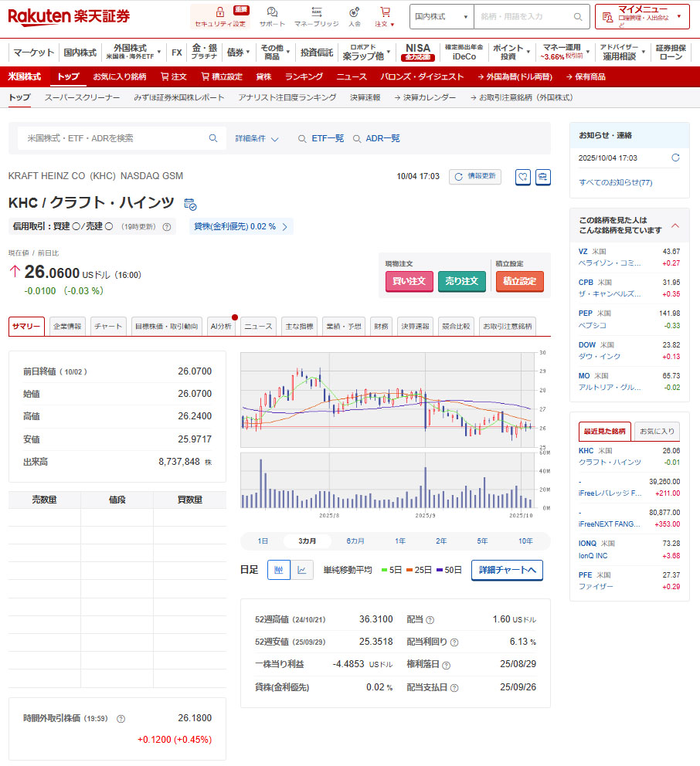Click the 詳細チャートへ button
Screen dimensions: 700x766
click(507, 570)
